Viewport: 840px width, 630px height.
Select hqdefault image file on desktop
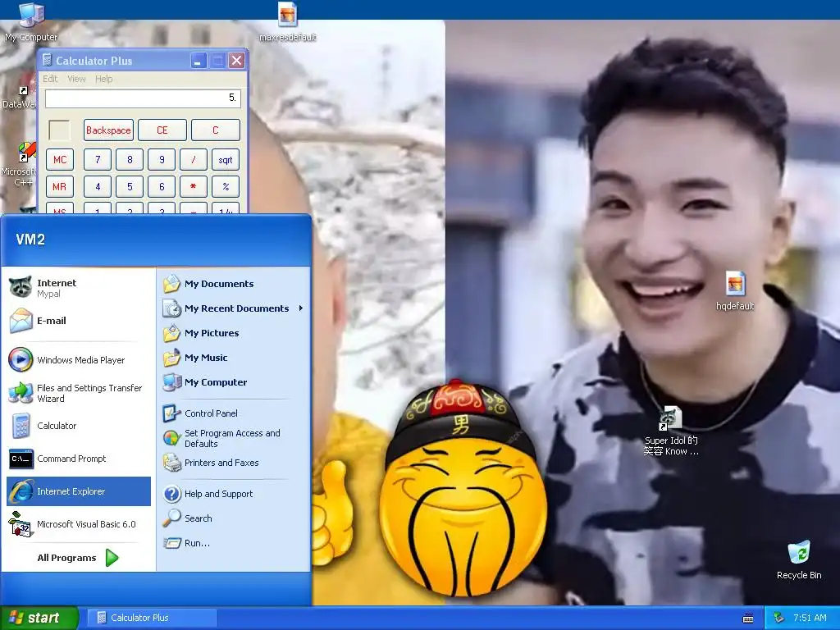[735, 291]
